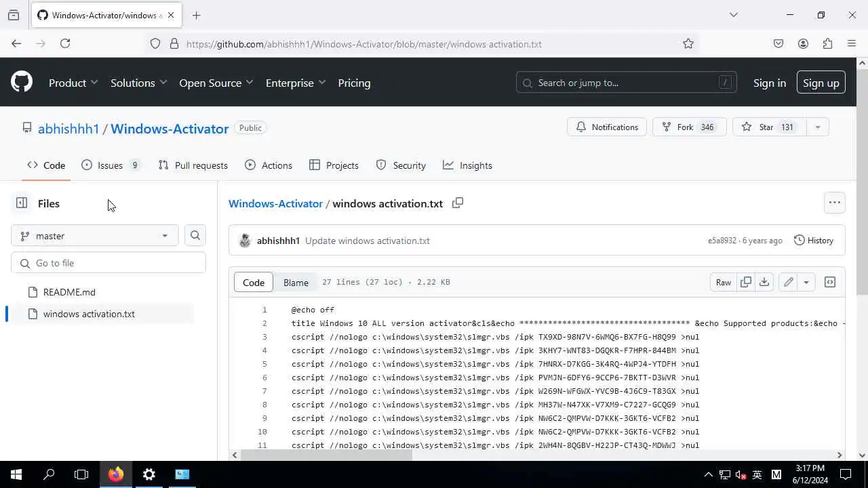Screen dimensions: 868x488
Task: Open Firefox View icon in tab bar
Action: pos(14,15)
